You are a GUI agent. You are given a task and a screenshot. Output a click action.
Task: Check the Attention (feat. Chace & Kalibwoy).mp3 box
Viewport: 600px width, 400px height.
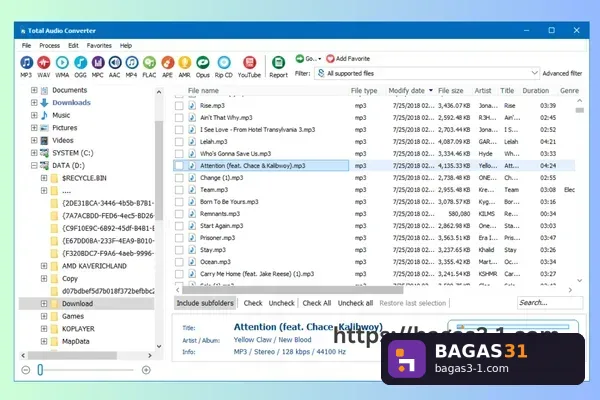pos(179,166)
